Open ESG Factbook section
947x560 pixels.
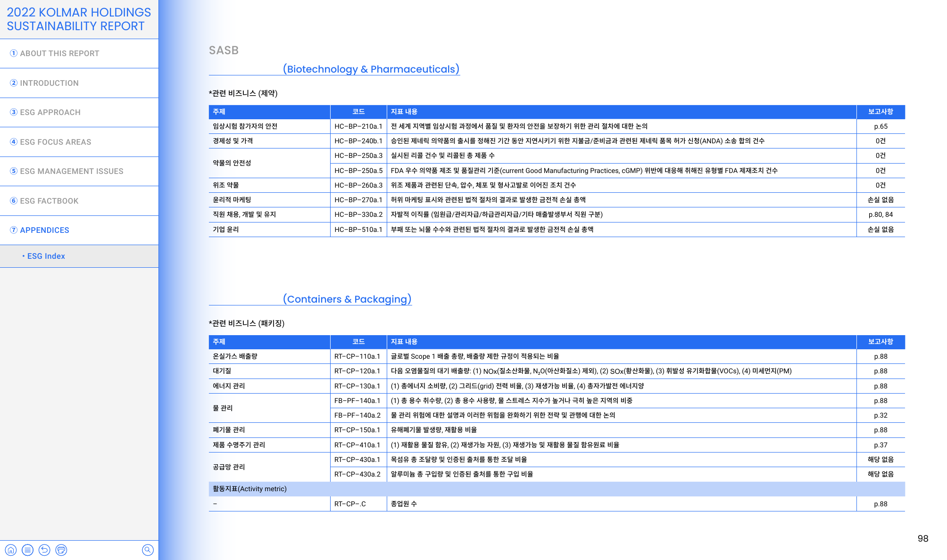coord(79,201)
